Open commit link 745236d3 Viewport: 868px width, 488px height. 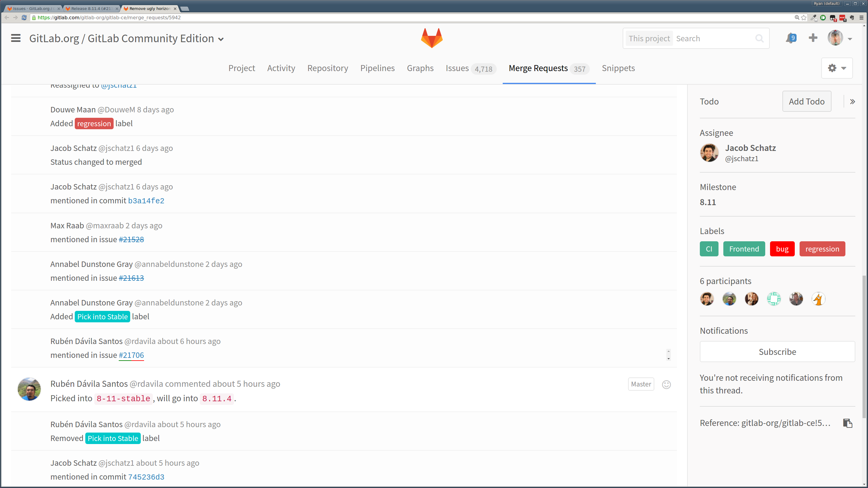(x=146, y=477)
